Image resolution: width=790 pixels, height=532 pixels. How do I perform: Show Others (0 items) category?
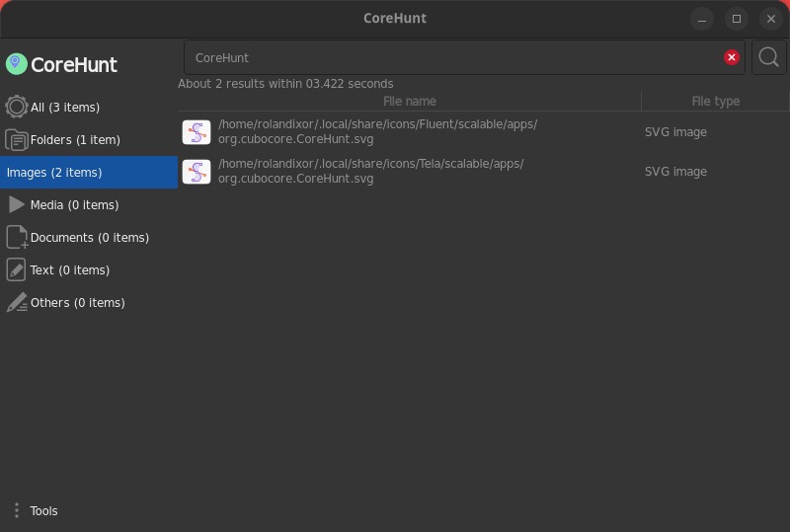coord(89,302)
